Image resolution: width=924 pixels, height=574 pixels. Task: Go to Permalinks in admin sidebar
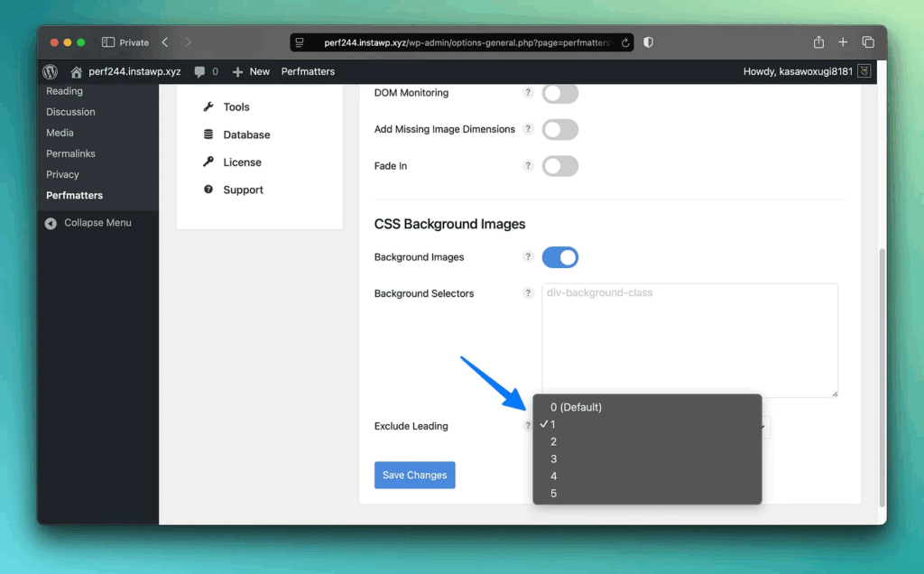pyautogui.click(x=70, y=153)
